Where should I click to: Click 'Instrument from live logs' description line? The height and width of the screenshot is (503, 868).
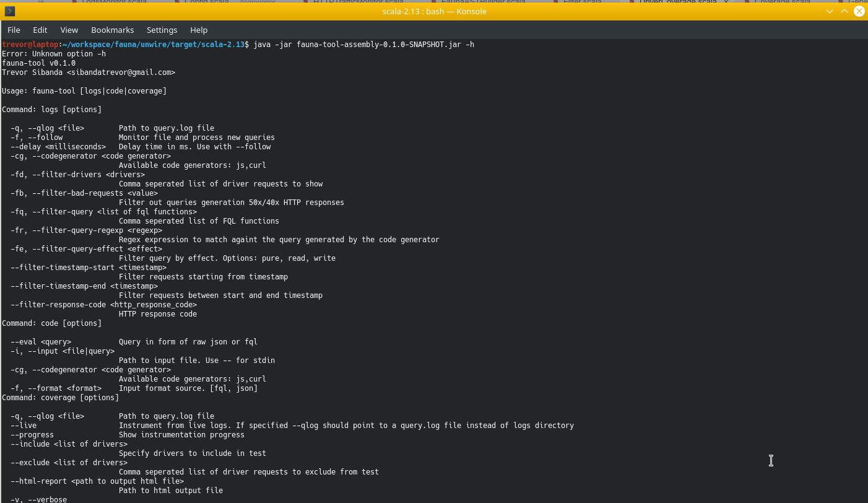pyautogui.click(x=347, y=426)
